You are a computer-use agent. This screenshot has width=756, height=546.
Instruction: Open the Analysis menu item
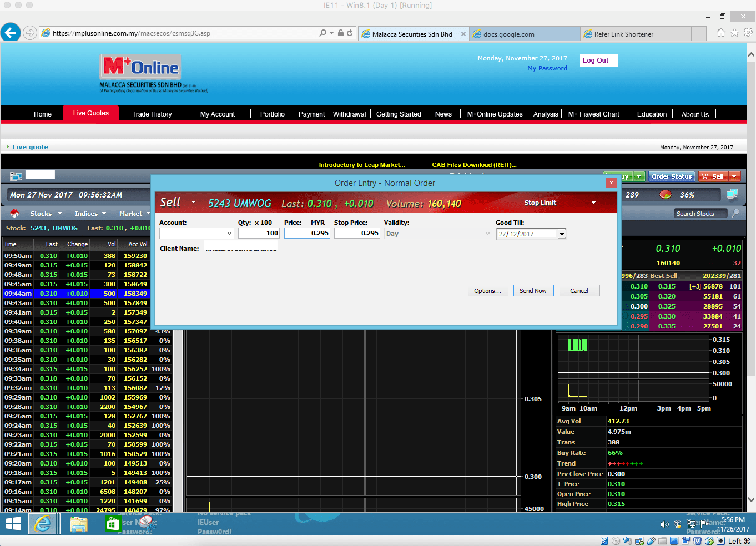[546, 114]
